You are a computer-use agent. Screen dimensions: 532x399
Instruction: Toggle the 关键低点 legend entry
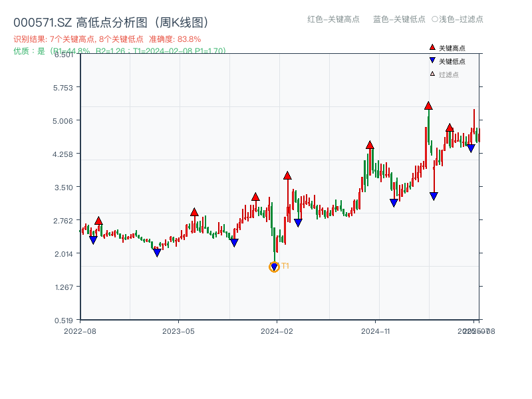coord(447,61)
